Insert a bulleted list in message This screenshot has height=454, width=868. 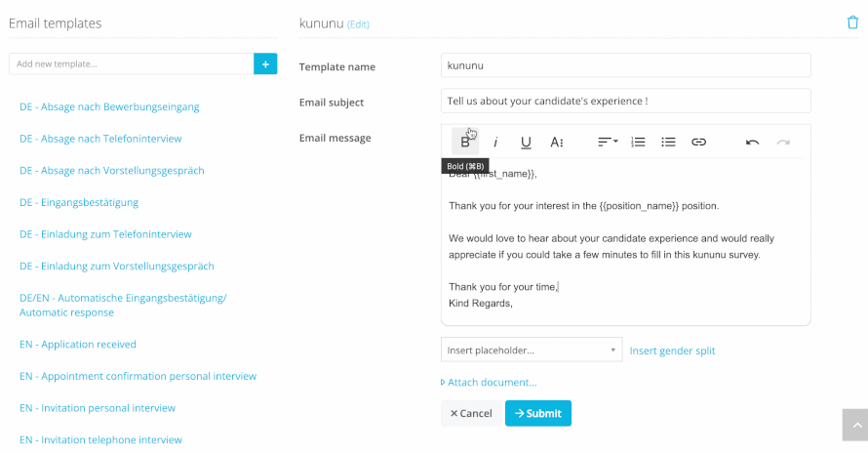[668, 142]
